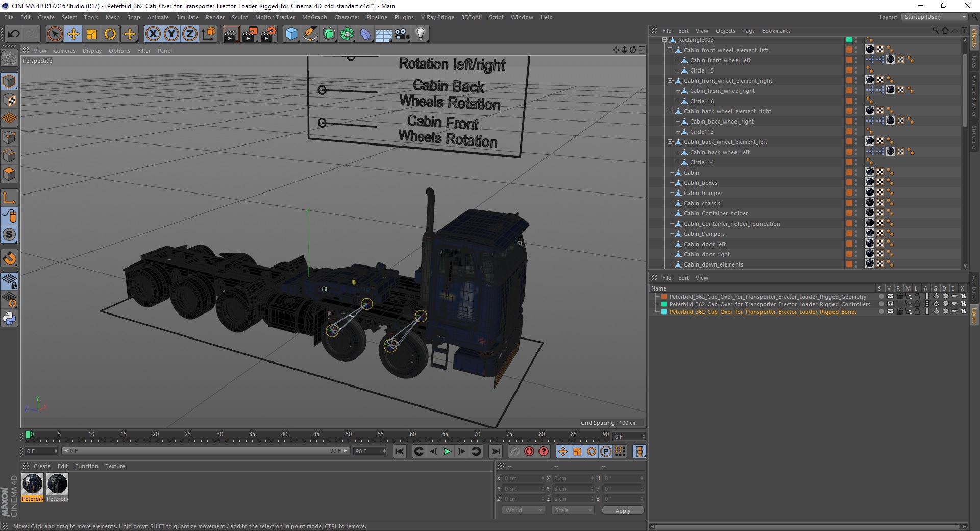Select Polygons mode in left toolbar
This screenshot has width=980, height=531.
(9, 174)
